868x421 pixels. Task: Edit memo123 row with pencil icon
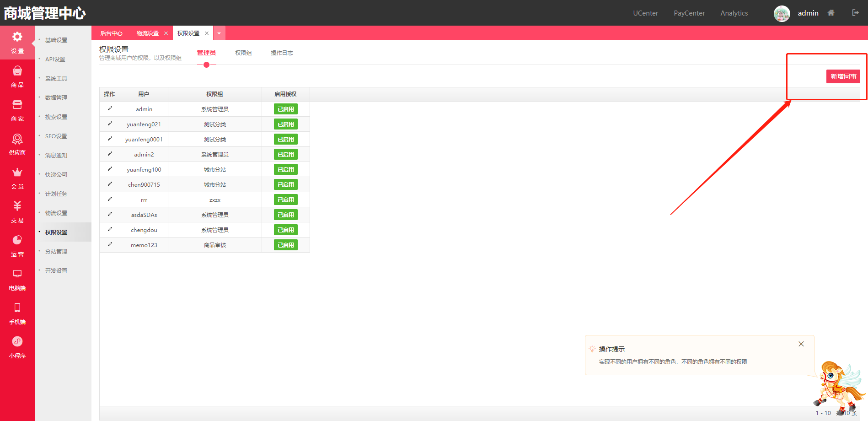tap(110, 244)
